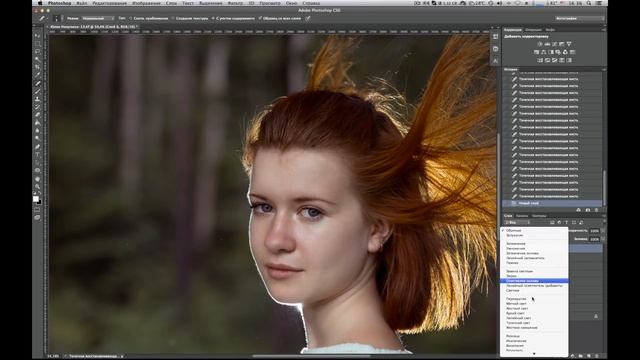Add a Brightness/Contrast adjustment
Viewport: 640px width, 360px height.
click(540, 44)
